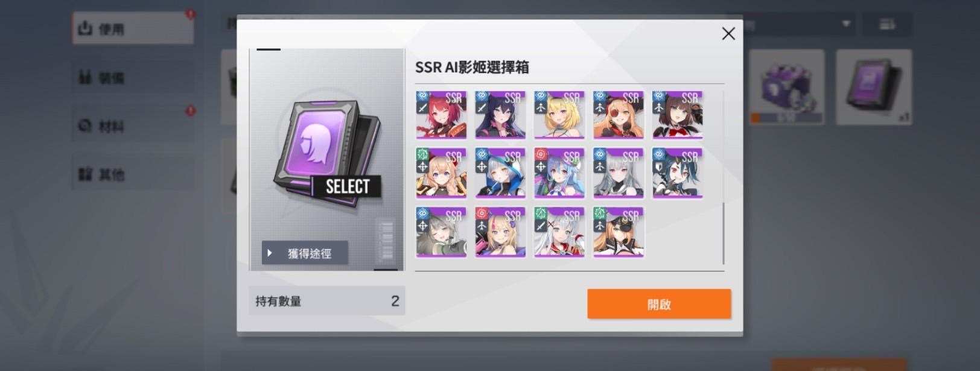Screen dimensions: 980x371
Task: Open the 其他 others tab
Action: click(133, 175)
